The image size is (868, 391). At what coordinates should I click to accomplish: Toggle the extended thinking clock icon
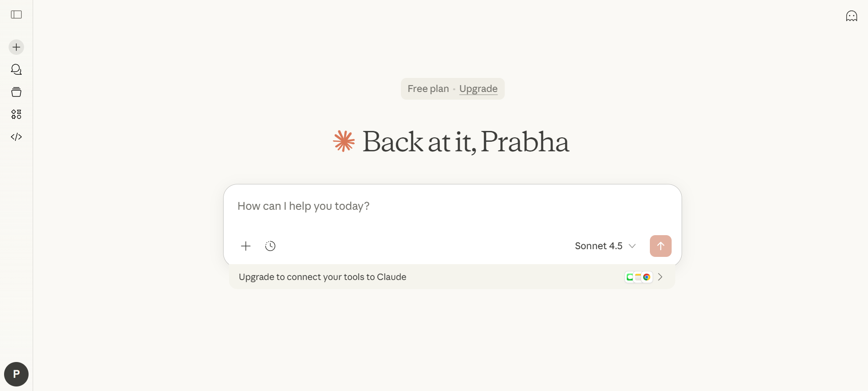[270, 246]
